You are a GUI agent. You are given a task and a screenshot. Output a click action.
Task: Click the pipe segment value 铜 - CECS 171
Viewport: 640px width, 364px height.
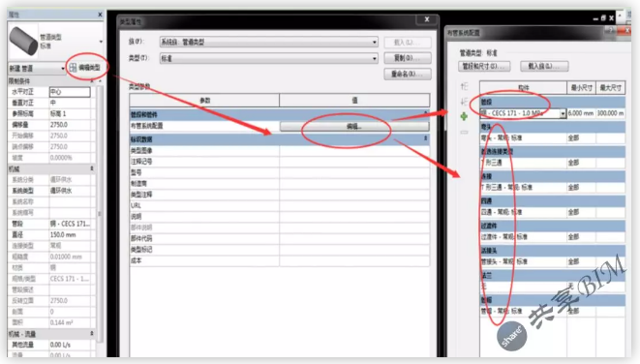(x=70, y=224)
